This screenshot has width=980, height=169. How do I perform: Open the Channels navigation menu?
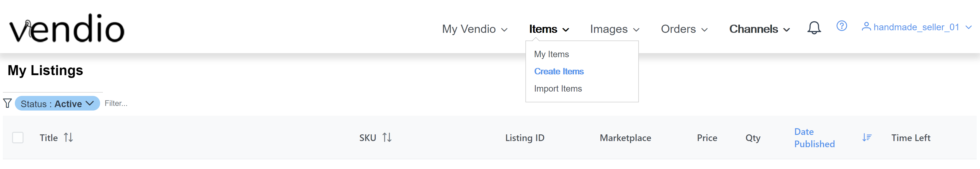click(x=759, y=29)
